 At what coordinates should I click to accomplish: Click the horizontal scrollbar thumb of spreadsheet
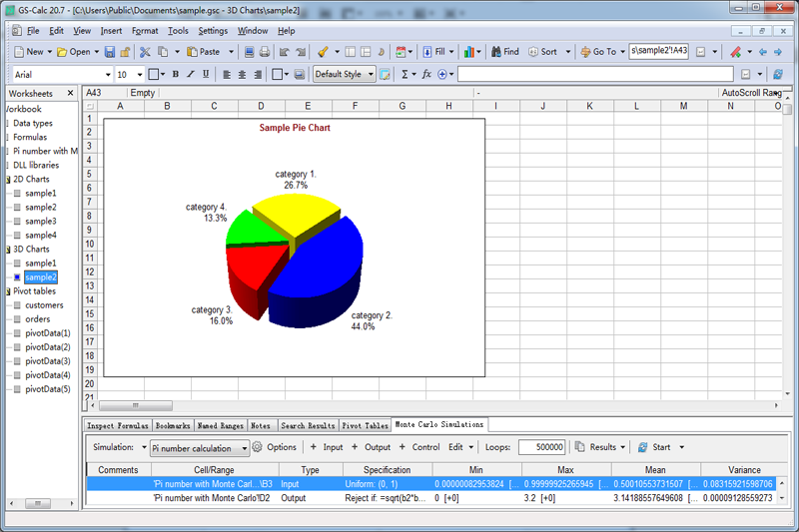[136, 406]
